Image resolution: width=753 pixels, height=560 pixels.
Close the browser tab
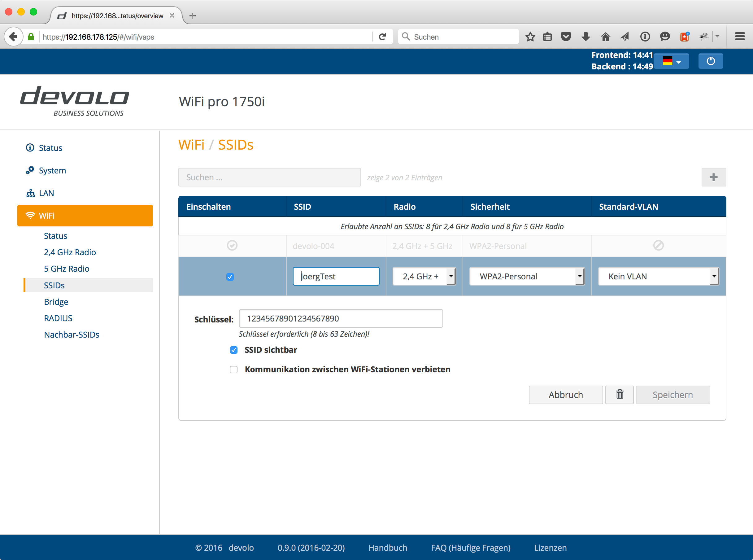click(172, 15)
